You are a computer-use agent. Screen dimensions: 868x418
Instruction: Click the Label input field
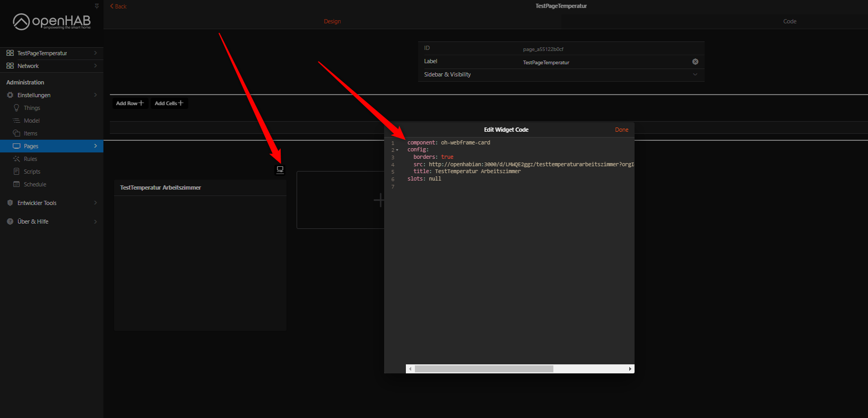pos(604,62)
